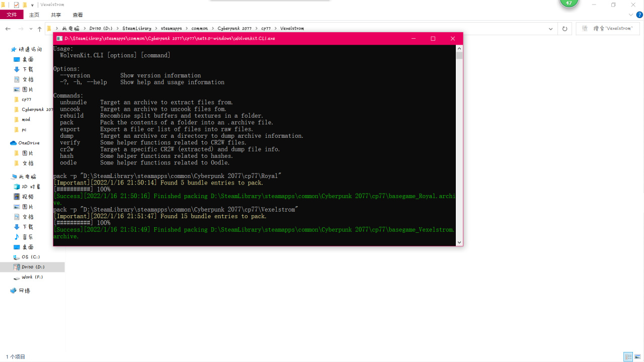Click Dr130 (D:) in the address breadcrumb

(101, 29)
